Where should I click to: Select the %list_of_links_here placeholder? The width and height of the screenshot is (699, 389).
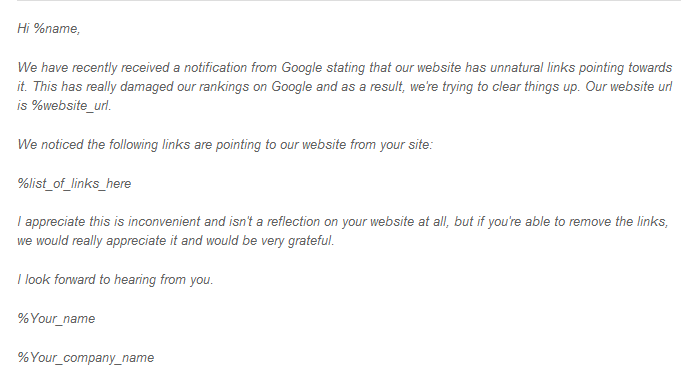click(74, 184)
